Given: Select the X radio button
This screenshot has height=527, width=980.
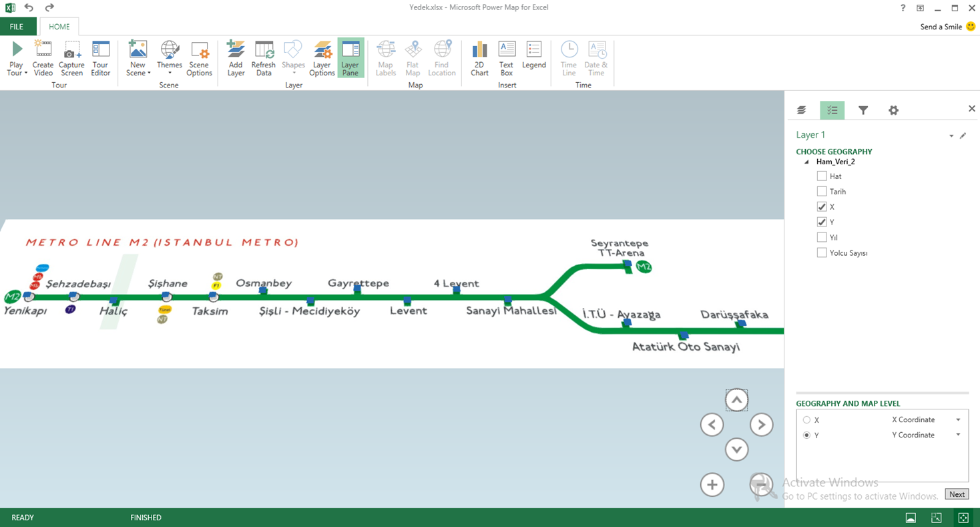Looking at the screenshot, I should click(x=806, y=420).
